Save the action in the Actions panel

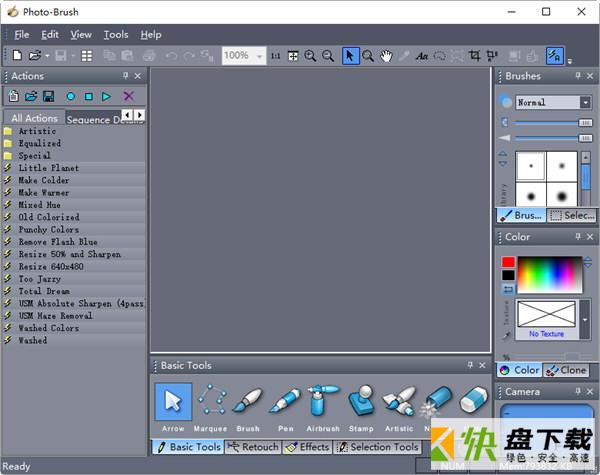pos(49,96)
